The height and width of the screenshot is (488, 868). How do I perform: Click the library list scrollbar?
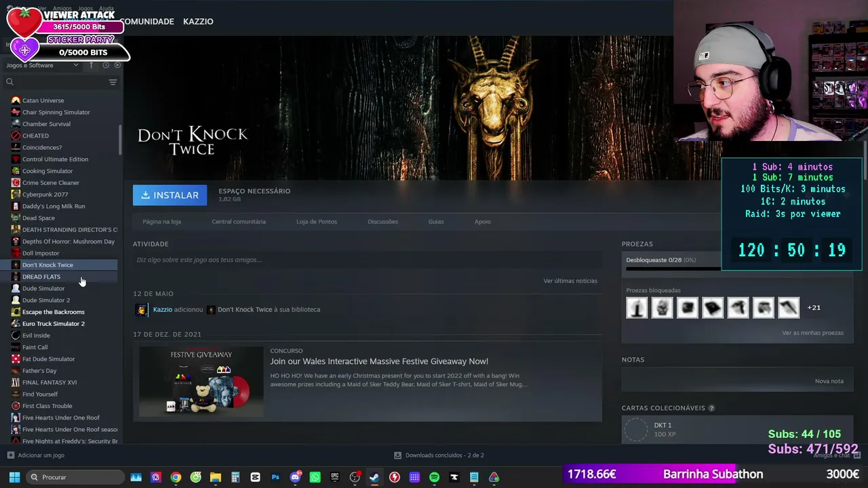click(x=120, y=140)
